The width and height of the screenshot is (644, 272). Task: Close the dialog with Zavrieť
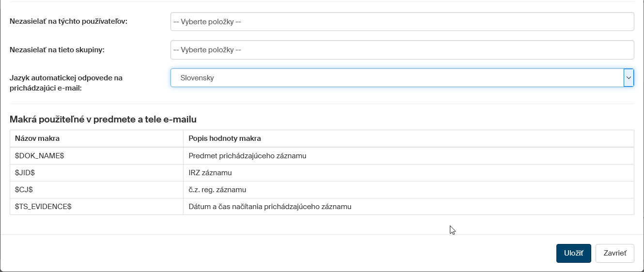click(x=614, y=253)
